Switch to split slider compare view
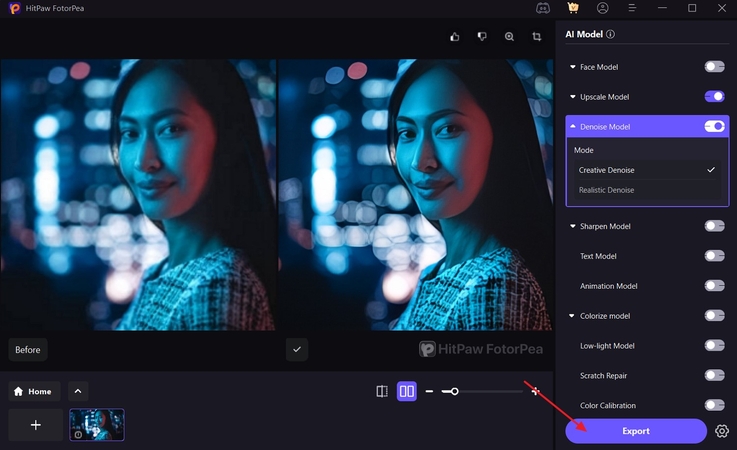The width and height of the screenshot is (737, 450). 382,391
